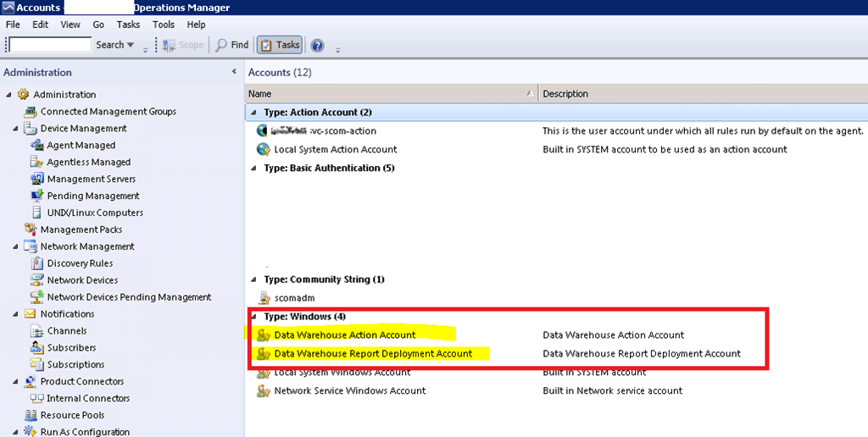This screenshot has height=437, width=868.
Task: Click the Internal Connectors icon
Action: [x=37, y=398]
